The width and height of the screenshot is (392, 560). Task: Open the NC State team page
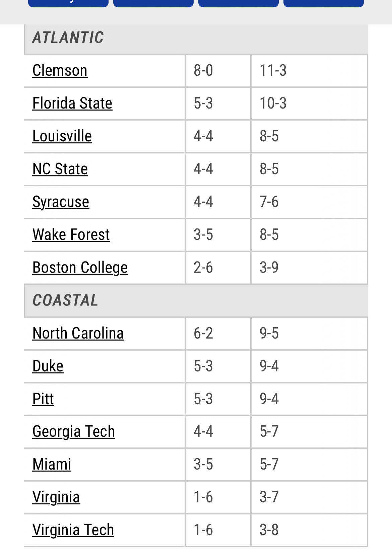pyautogui.click(x=60, y=169)
